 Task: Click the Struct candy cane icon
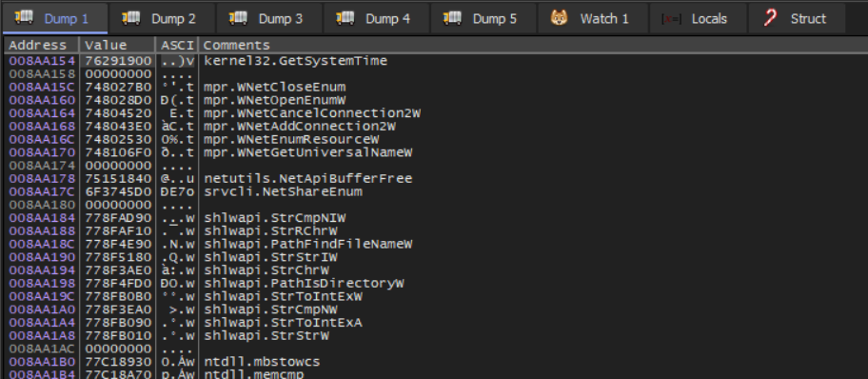point(770,18)
